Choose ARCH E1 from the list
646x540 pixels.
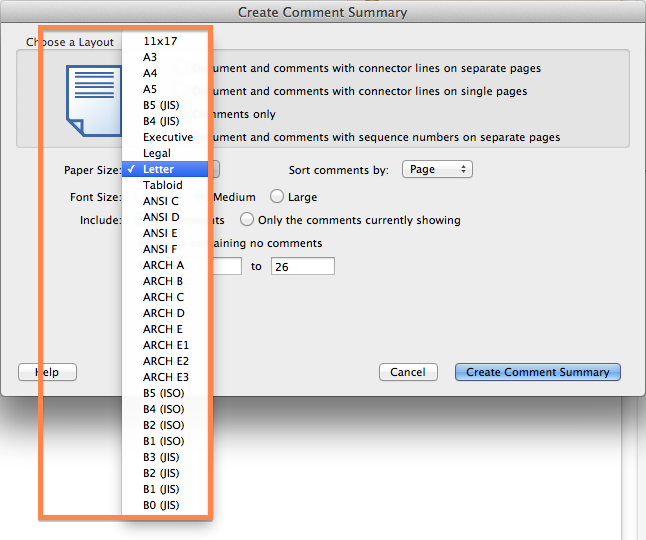point(166,345)
